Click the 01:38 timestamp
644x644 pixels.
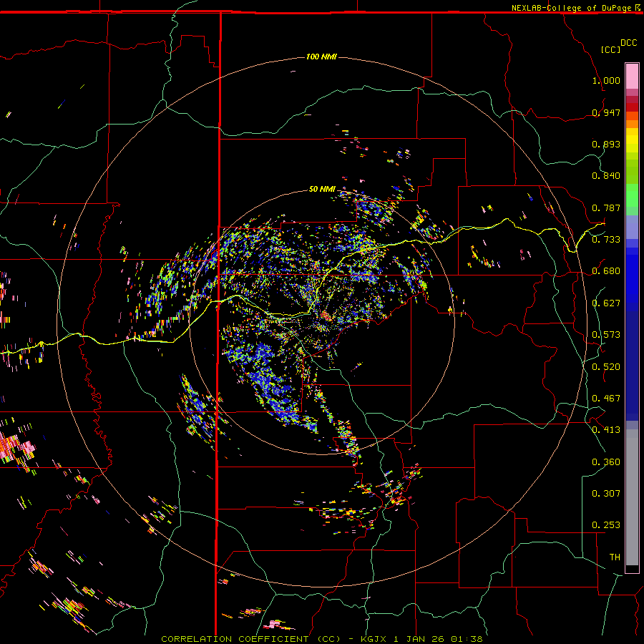pos(467,639)
